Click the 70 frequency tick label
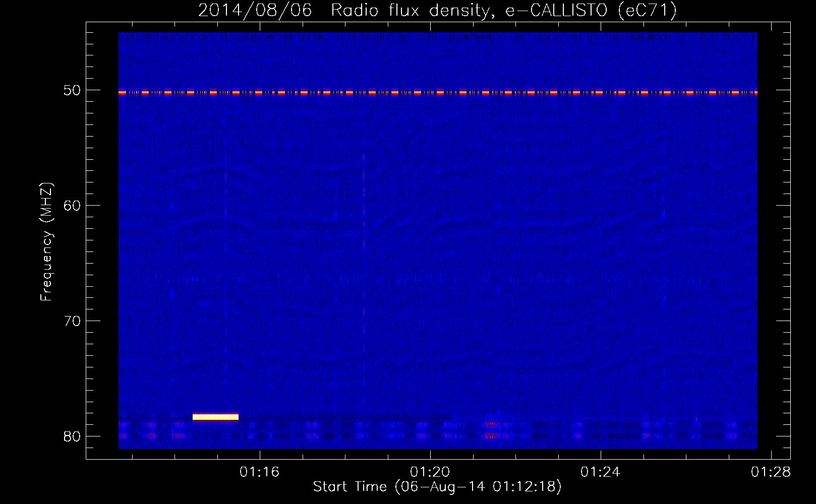The height and width of the screenshot is (504, 816). (x=72, y=321)
